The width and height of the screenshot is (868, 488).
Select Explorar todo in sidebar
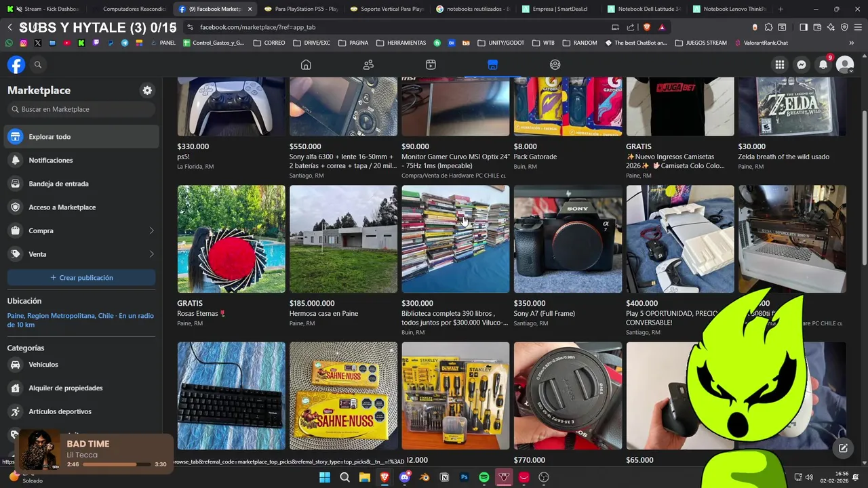coord(81,137)
